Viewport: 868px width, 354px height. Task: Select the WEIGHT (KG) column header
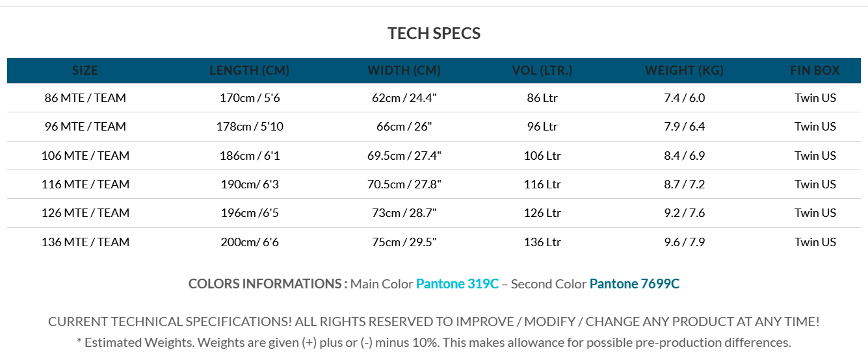(684, 71)
